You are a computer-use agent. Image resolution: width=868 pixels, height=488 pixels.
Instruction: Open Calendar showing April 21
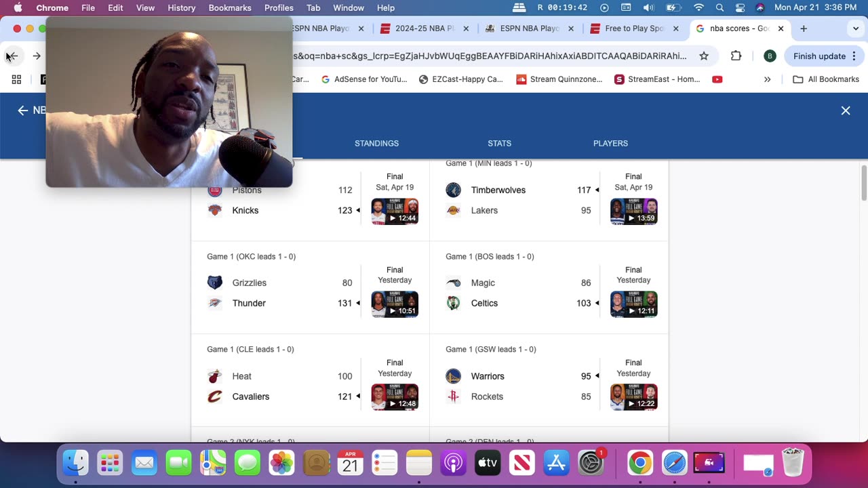click(x=351, y=463)
